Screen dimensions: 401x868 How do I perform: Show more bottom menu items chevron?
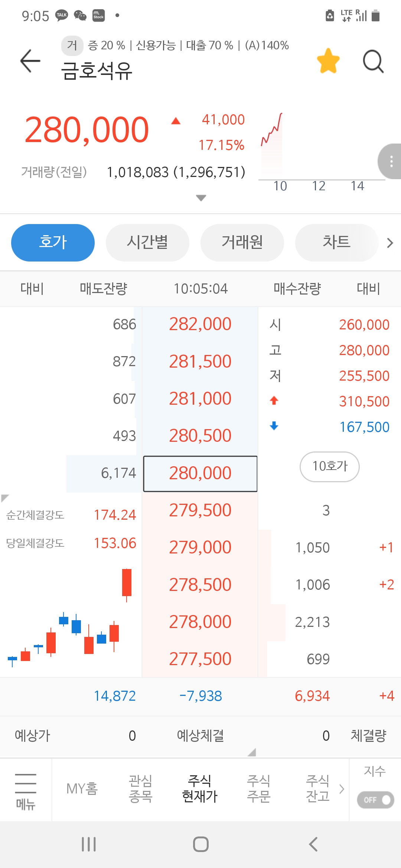pos(342,789)
